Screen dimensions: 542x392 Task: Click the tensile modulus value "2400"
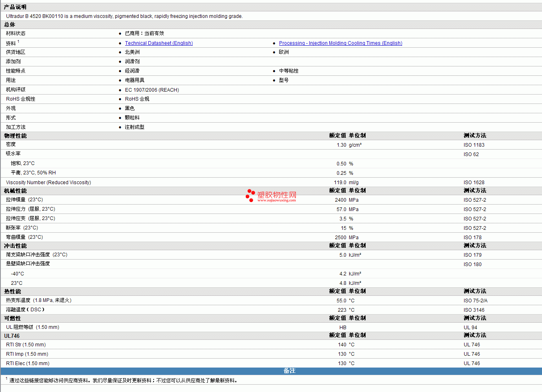pyautogui.click(x=341, y=200)
